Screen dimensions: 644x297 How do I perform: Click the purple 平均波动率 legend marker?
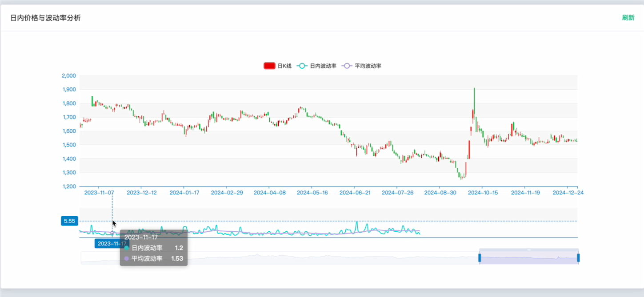[x=346, y=66]
